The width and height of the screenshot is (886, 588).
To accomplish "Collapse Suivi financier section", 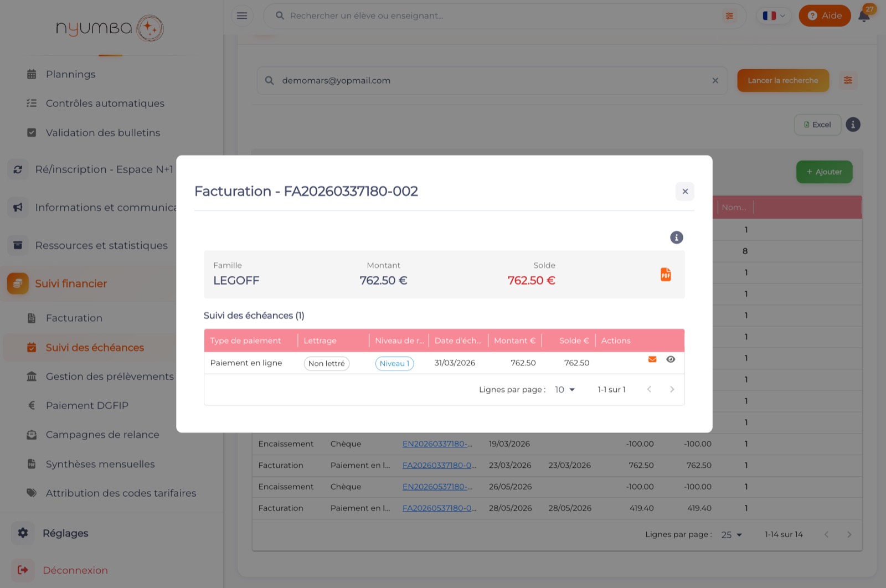I will 71,283.
